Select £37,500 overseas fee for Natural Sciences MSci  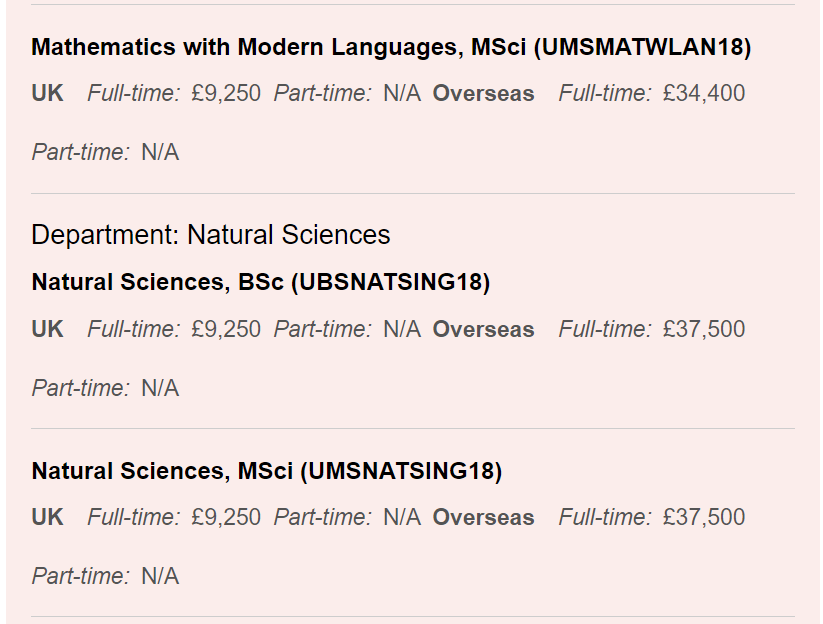[x=703, y=517]
